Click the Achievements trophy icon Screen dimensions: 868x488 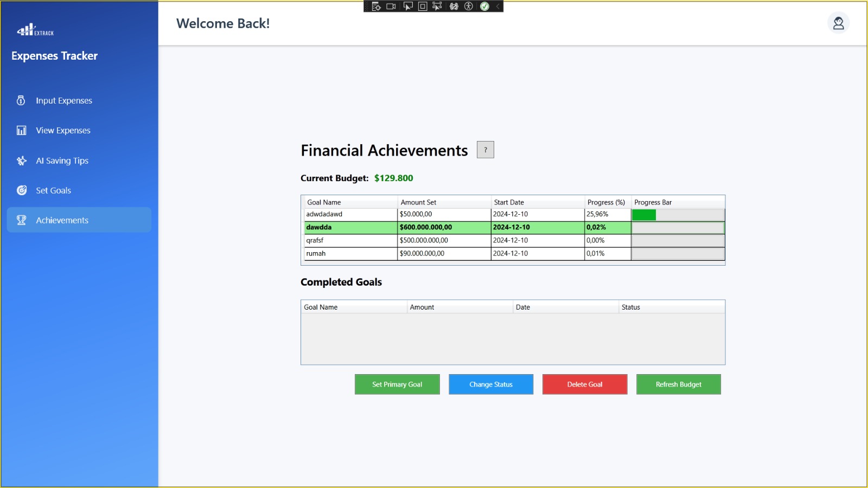21,220
